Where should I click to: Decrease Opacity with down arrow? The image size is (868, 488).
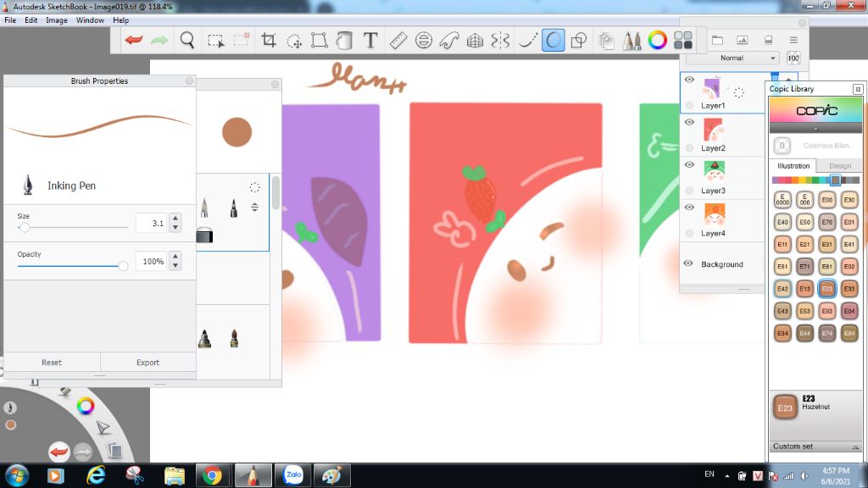point(175,265)
